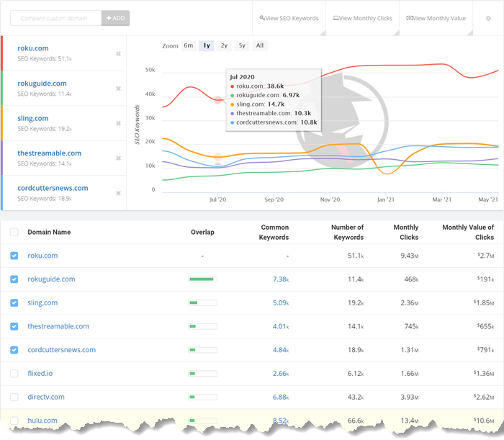Viewport: 504px width, 440px height.
Task: Toggle the select-all header checkbox
Action: pyautogui.click(x=14, y=232)
